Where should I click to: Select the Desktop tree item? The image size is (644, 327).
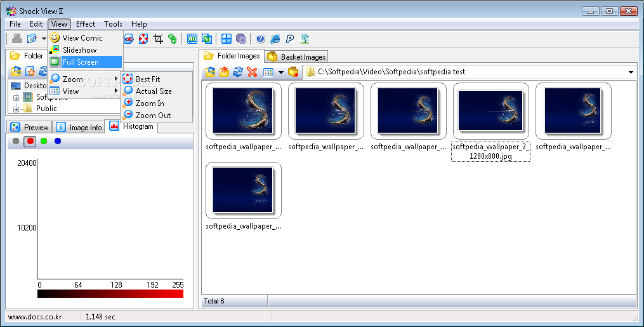tap(35, 86)
